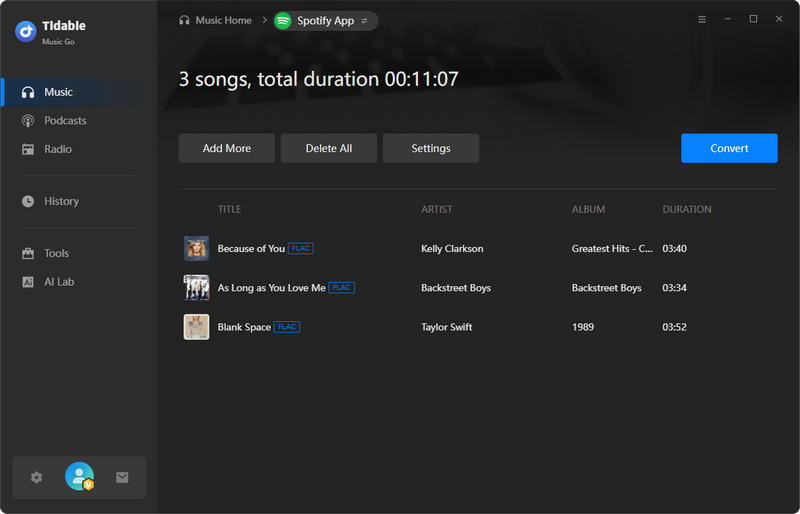800x514 pixels.
Task: Click duration 03:52
Action: click(x=674, y=327)
